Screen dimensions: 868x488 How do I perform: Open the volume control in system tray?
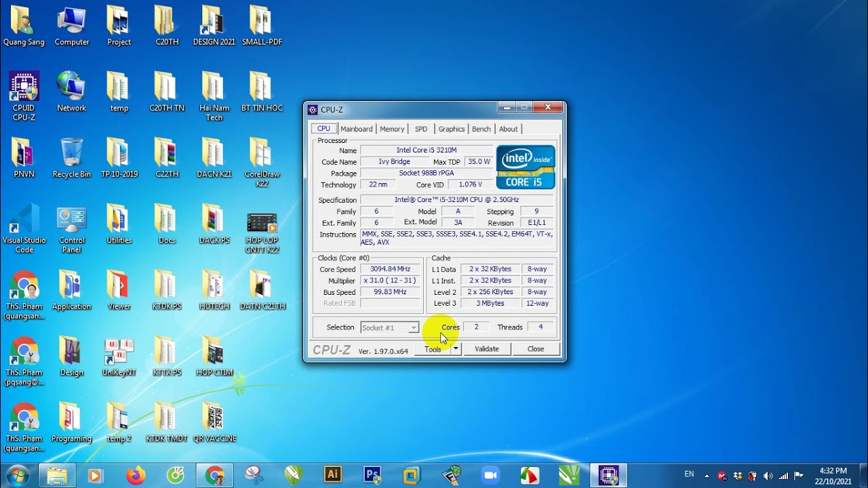[768, 476]
